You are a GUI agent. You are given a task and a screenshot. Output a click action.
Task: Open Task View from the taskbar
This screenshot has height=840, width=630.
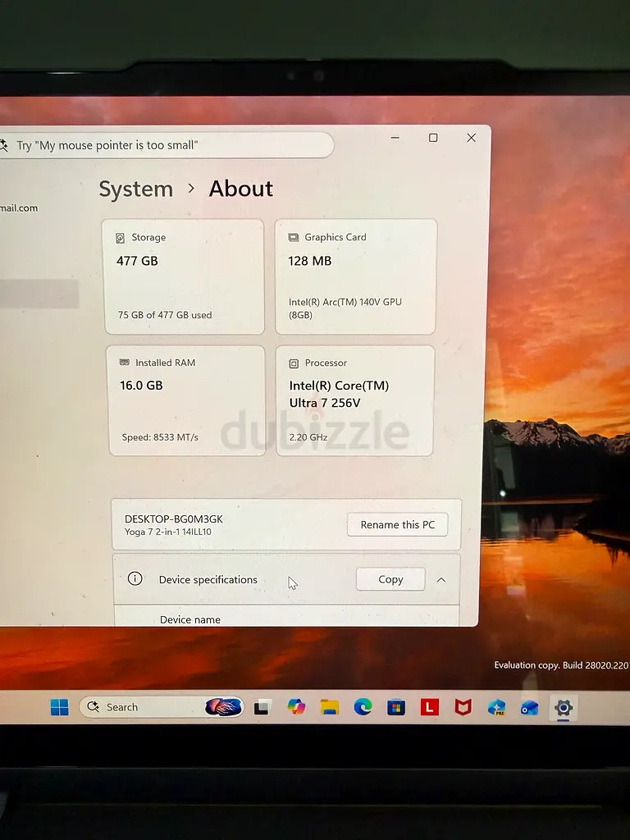[262, 707]
